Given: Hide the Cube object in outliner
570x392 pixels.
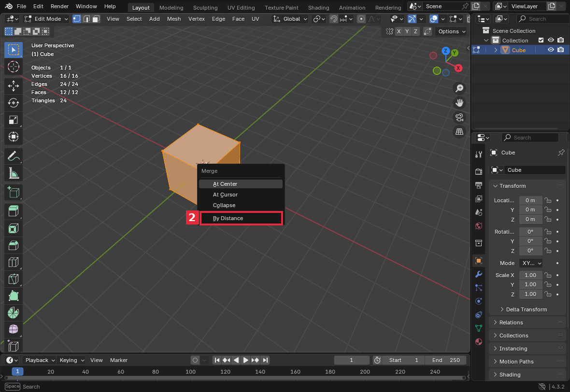Looking at the screenshot, I should 551,50.
